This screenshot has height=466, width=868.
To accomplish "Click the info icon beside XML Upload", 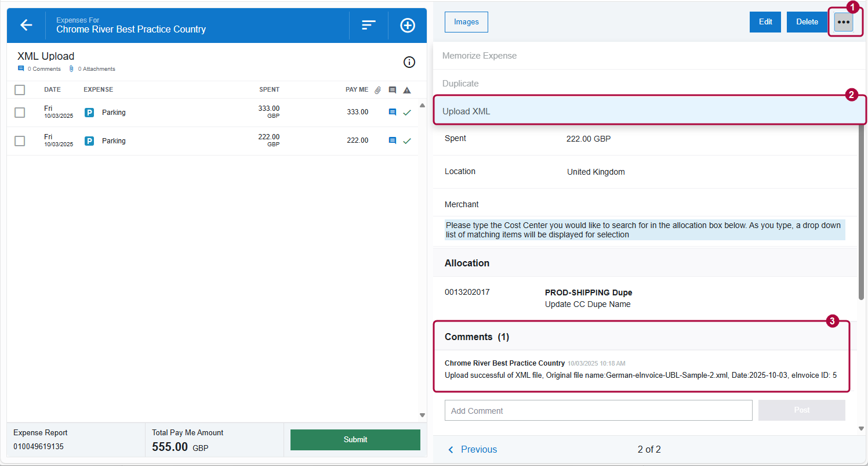I will point(409,62).
